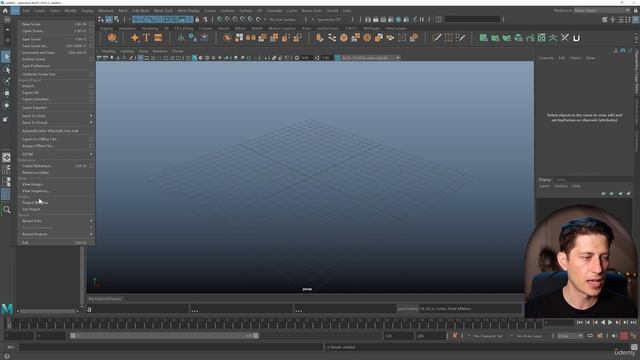Open the frame rate fps dropdown
The image size is (640, 360).
click(x=570, y=336)
